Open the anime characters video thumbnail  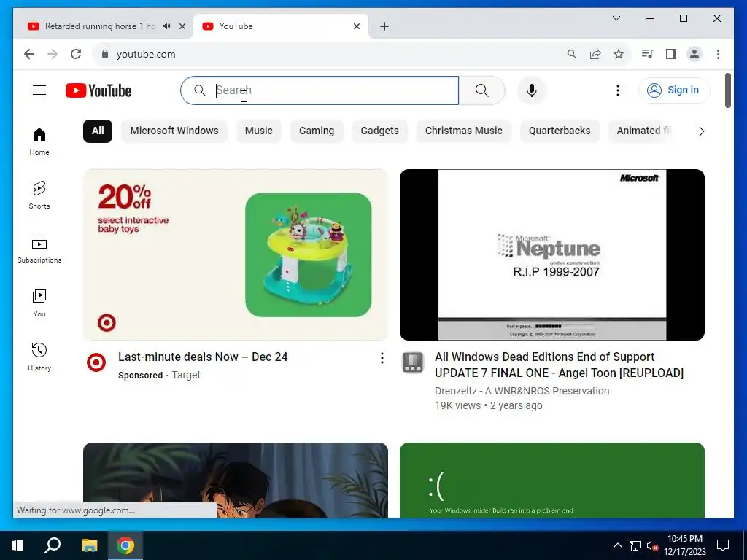[236, 480]
